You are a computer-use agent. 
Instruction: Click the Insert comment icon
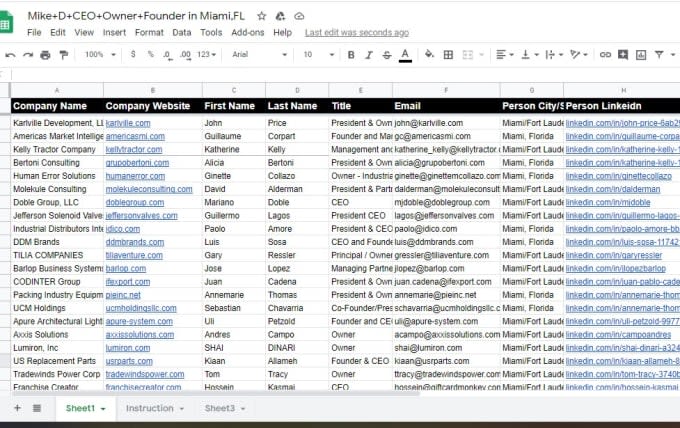pyautogui.click(x=623, y=55)
